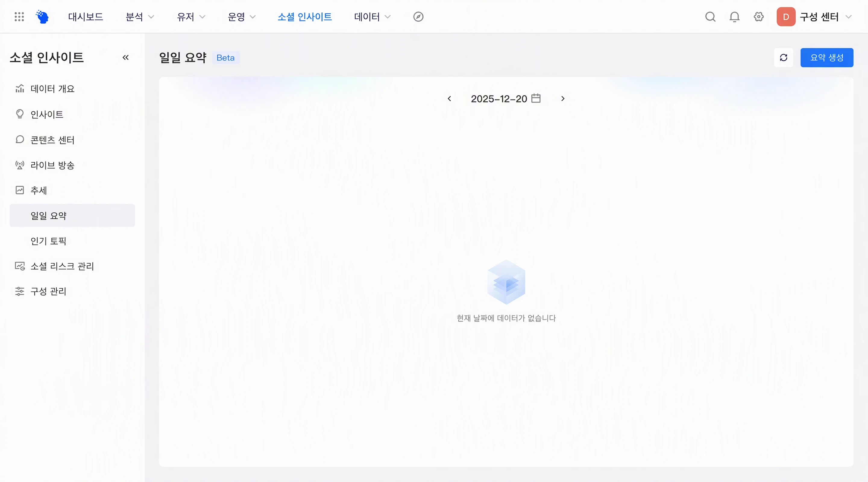Screen dimensions: 868x482
Task: Click the 추세 trend icon
Action: click(20, 190)
